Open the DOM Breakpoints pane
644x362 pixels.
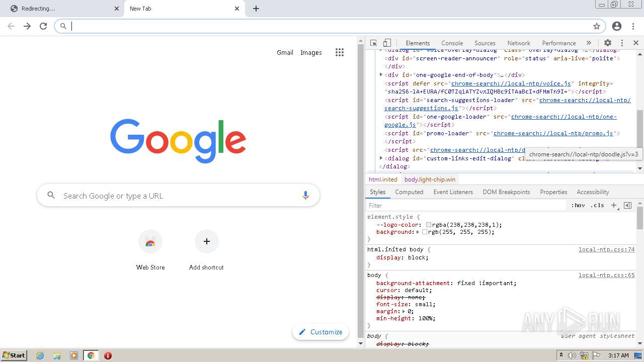point(506,192)
